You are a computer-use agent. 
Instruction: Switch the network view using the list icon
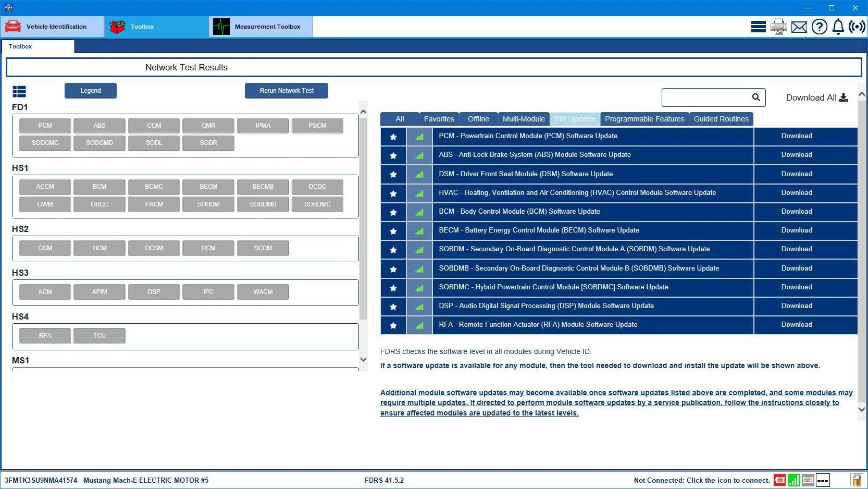click(x=19, y=92)
